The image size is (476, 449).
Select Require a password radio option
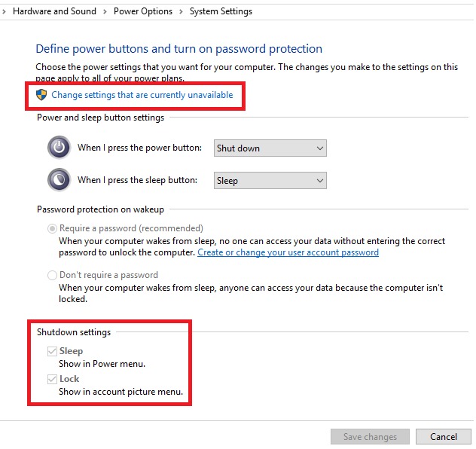coord(52,228)
